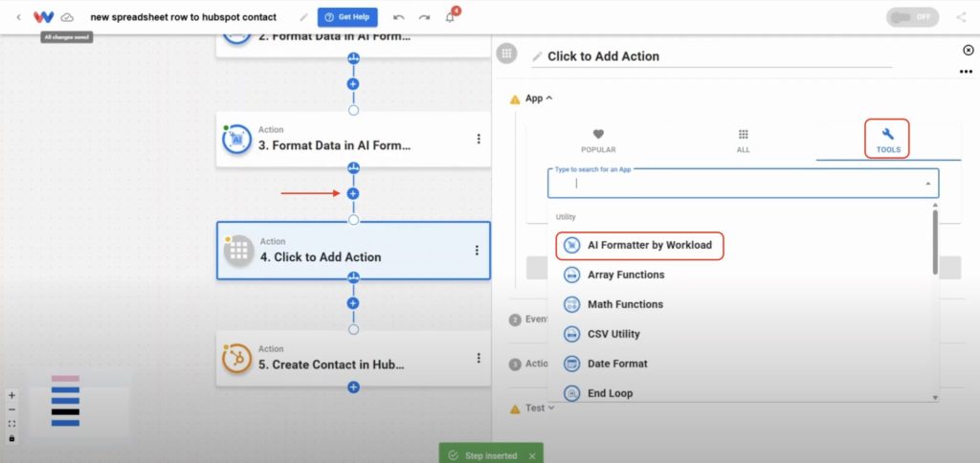Image resolution: width=980 pixels, height=463 pixels.
Task: Open step 3 Format Data three-dot menu
Action: [479, 139]
